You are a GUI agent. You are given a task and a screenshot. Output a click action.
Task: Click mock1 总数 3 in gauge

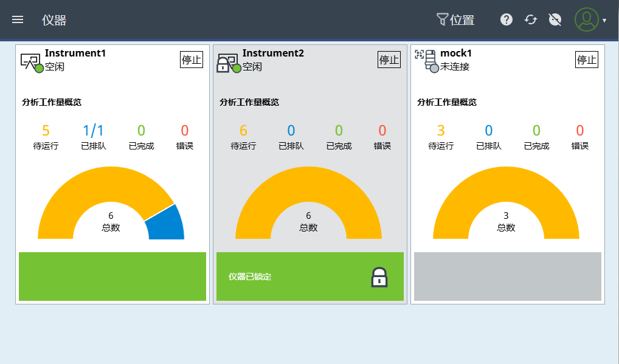coord(506,222)
